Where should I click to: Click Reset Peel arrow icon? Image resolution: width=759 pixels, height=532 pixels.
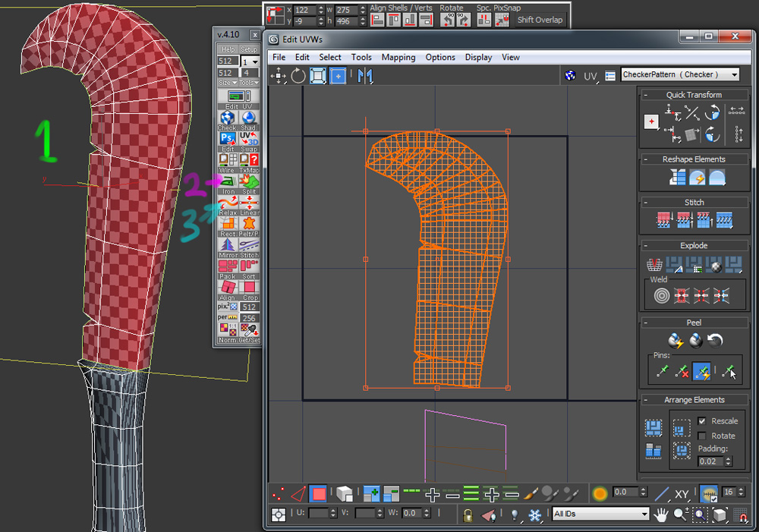pyautogui.click(x=714, y=341)
